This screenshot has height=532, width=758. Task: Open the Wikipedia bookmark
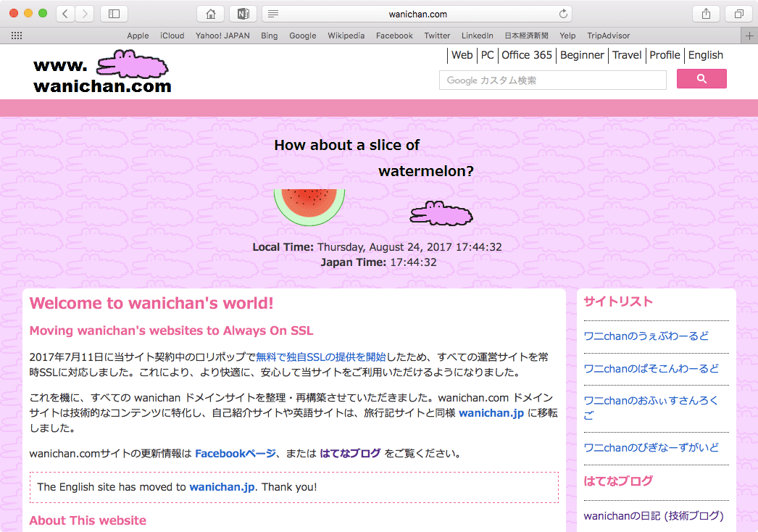coord(346,36)
